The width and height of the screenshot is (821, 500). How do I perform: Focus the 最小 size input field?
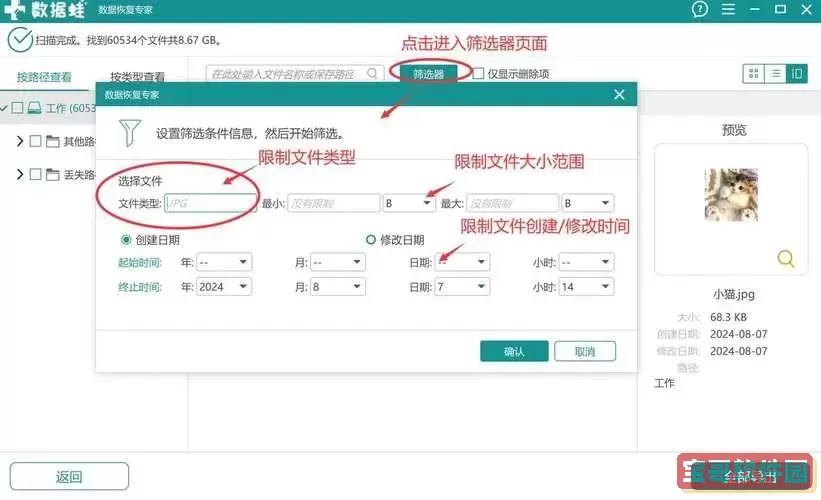(334, 203)
